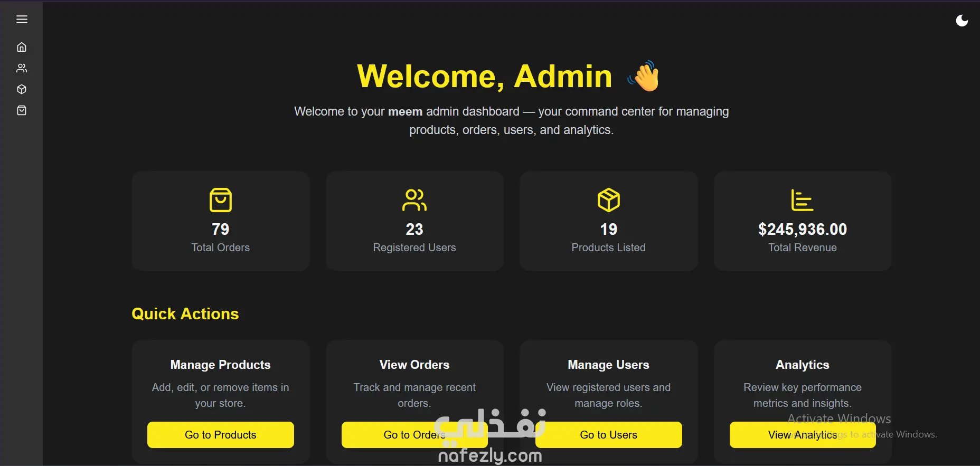Click the shopping bag icon on Total Orders card

(x=221, y=200)
